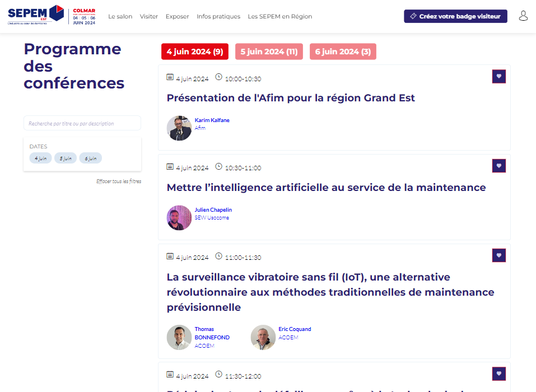The height and width of the screenshot is (392, 536).
Task: Expand the Visiter navigation menu
Action: point(149,17)
